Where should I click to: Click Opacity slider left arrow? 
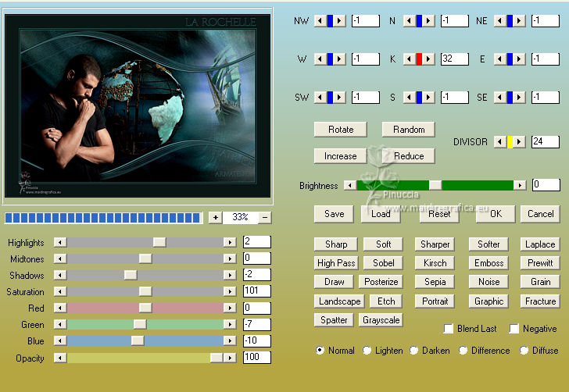click(x=60, y=358)
